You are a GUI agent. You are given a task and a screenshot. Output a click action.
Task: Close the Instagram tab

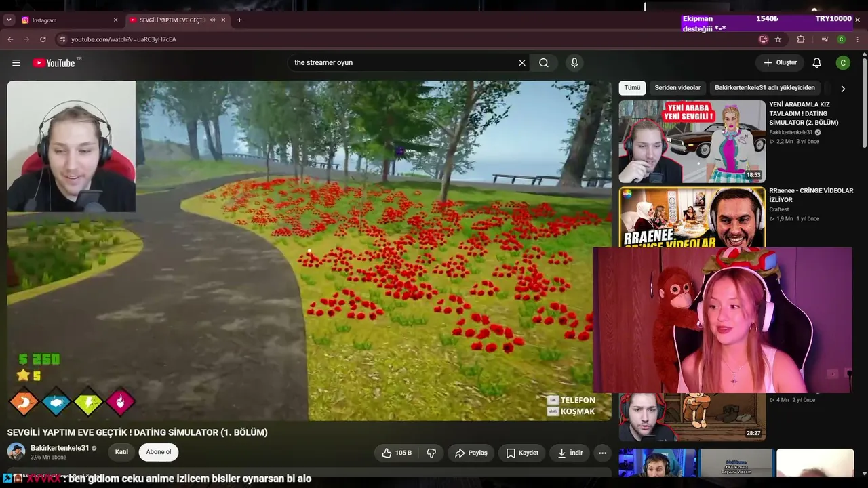[115, 20]
